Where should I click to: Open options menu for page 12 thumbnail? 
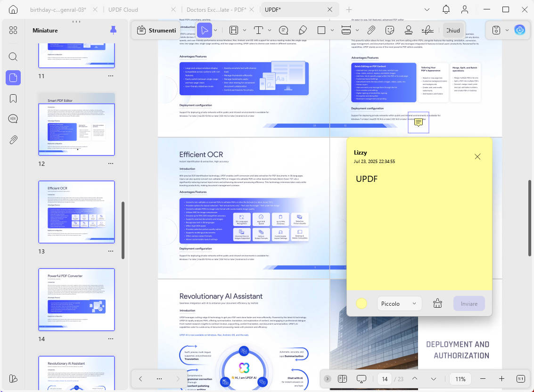[111, 163]
